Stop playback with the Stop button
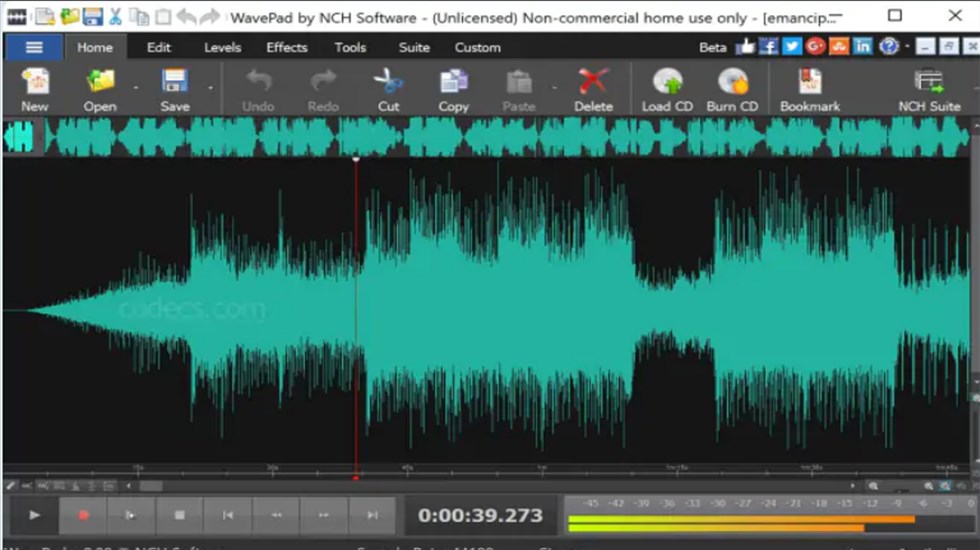 pos(179,515)
